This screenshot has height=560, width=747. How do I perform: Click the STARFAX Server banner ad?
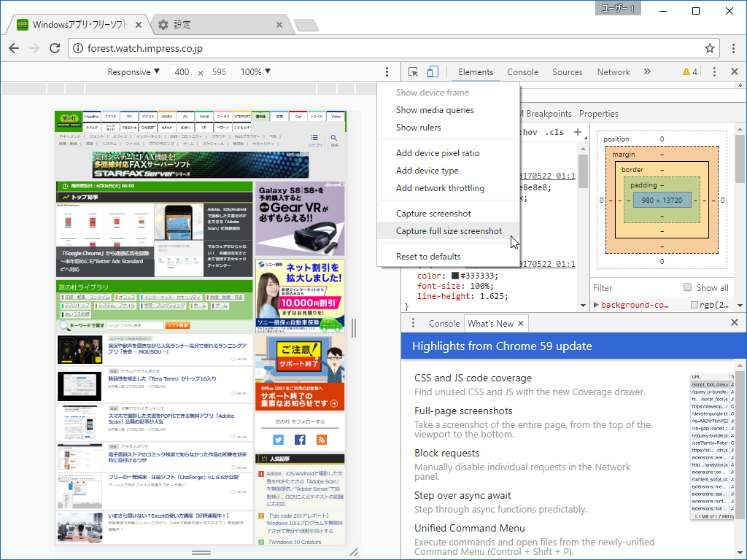point(201,165)
